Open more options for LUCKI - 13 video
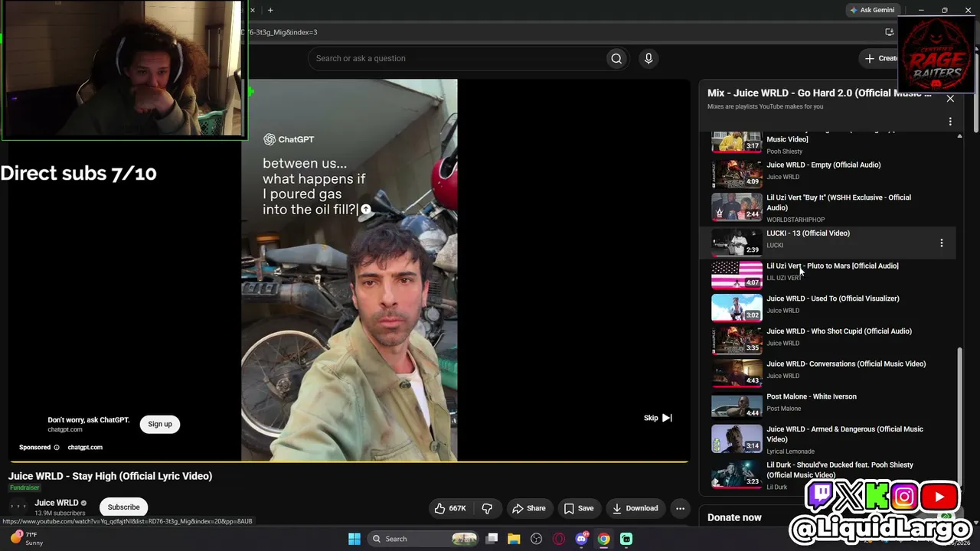This screenshot has height=551, width=980. point(942,243)
